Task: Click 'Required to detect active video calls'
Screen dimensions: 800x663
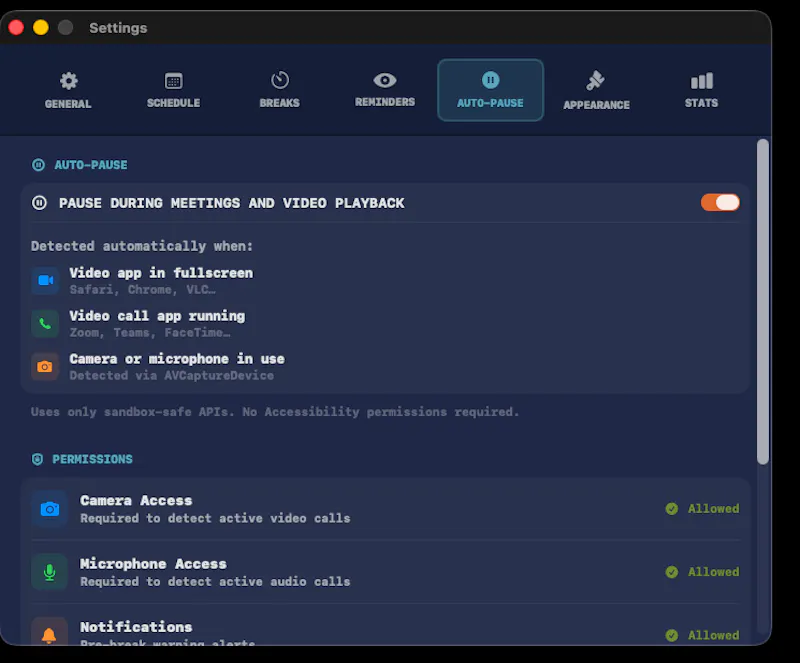Action: 215,519
